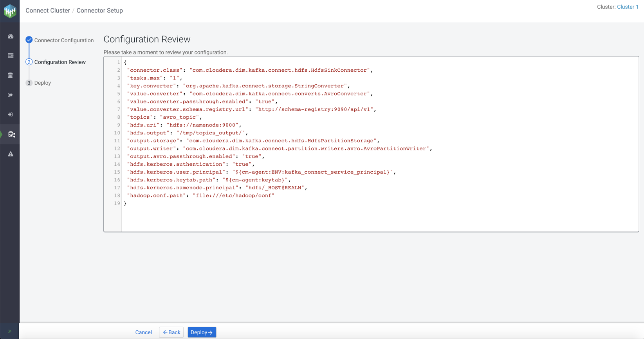Click the "connector.class" line in editor
This screenshot has width=644, height=339.
[x=250, y=70]
